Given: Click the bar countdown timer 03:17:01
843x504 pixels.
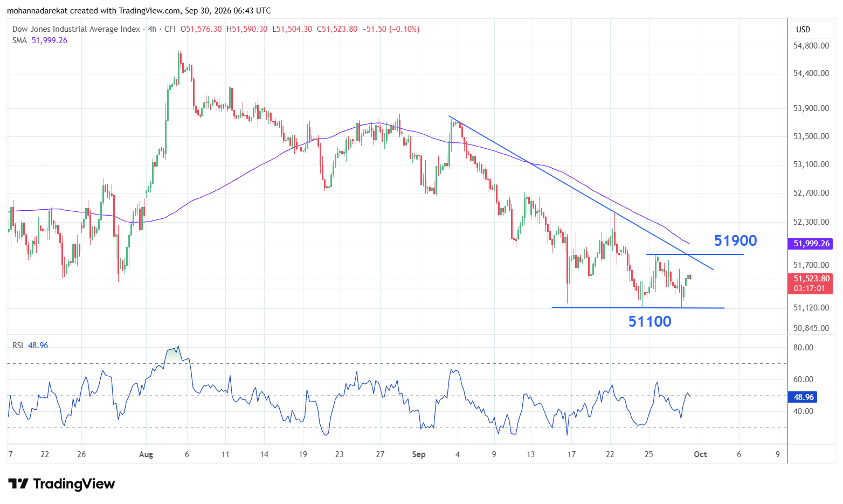Looking at the screenshot, I should click(x=811, y=288).
